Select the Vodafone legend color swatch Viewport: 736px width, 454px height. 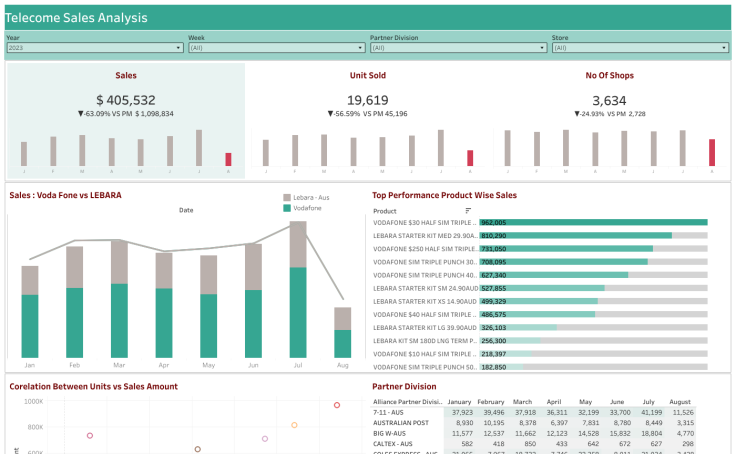286,208
